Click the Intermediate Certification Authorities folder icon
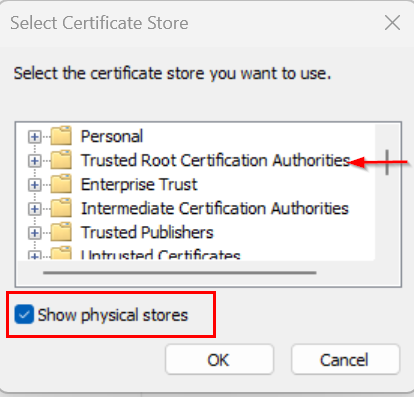The height and width of the screenshot is (397, 414). (61, 208)
